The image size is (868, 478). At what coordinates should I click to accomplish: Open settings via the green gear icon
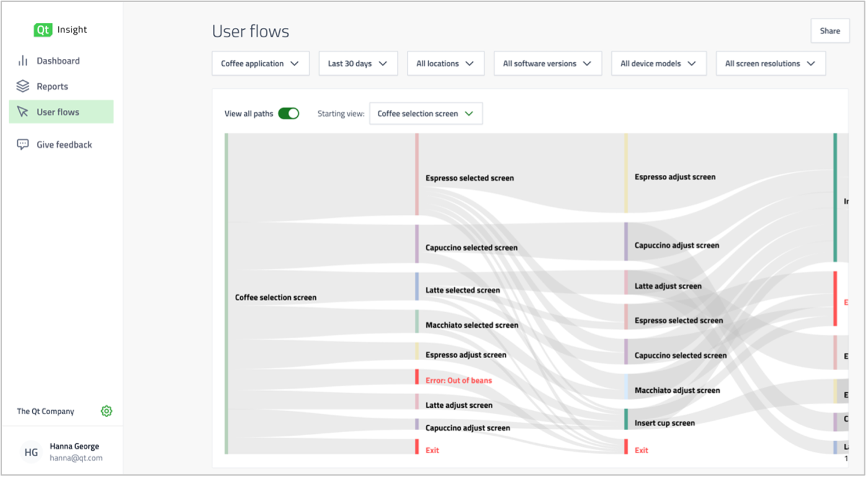pos(107,411)
